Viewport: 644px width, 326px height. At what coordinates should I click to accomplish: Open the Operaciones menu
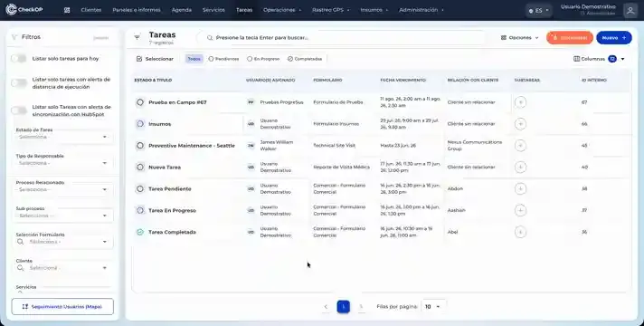click(x=282, y=10)
